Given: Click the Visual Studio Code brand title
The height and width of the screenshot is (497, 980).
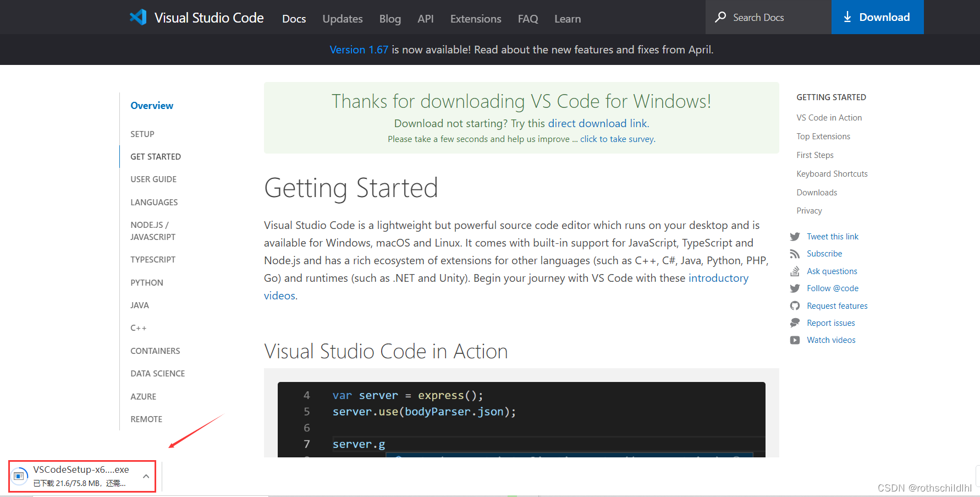Looking at the screenshot, I should [x=209, y=18].
